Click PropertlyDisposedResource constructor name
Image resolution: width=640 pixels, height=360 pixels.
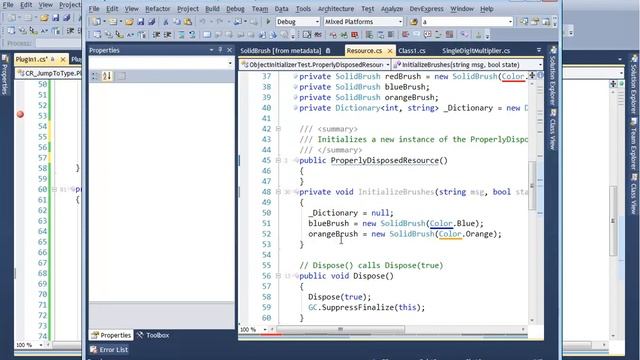(x=384, y=160)
